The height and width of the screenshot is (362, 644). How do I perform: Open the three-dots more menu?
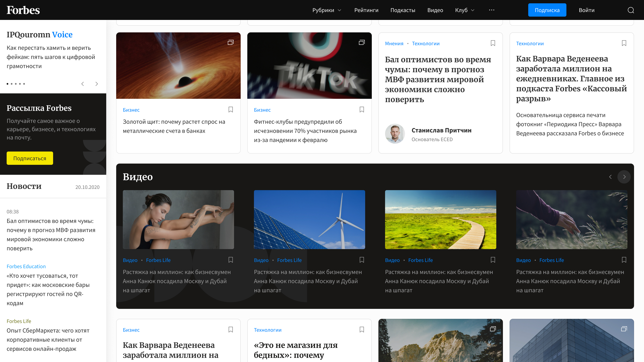pos(492,10)
